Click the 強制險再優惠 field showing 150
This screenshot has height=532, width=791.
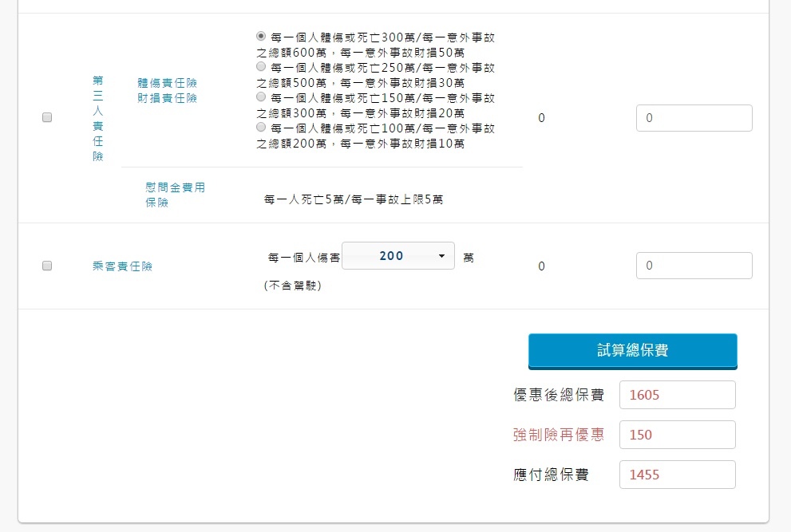(678, 435)
